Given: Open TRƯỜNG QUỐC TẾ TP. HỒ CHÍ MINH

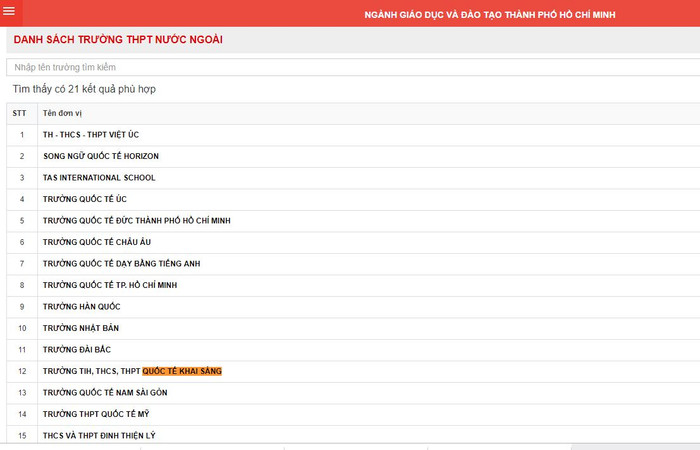Looking at the screenshot, I should tap(110, 285).
